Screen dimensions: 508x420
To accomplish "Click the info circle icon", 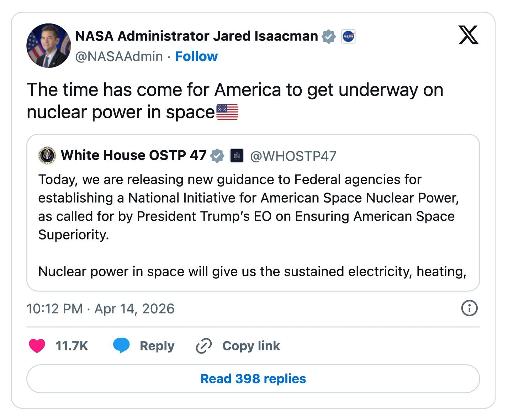I will [x=469, y=308].
